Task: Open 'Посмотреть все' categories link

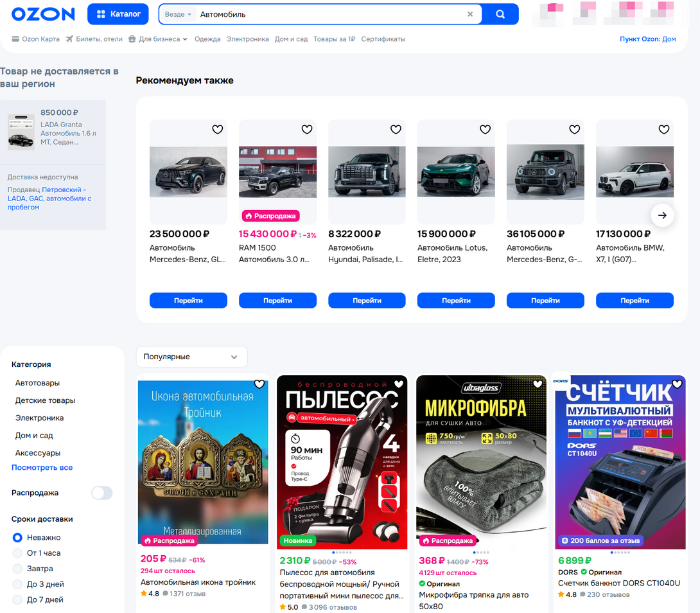Action: pos(42,468)
